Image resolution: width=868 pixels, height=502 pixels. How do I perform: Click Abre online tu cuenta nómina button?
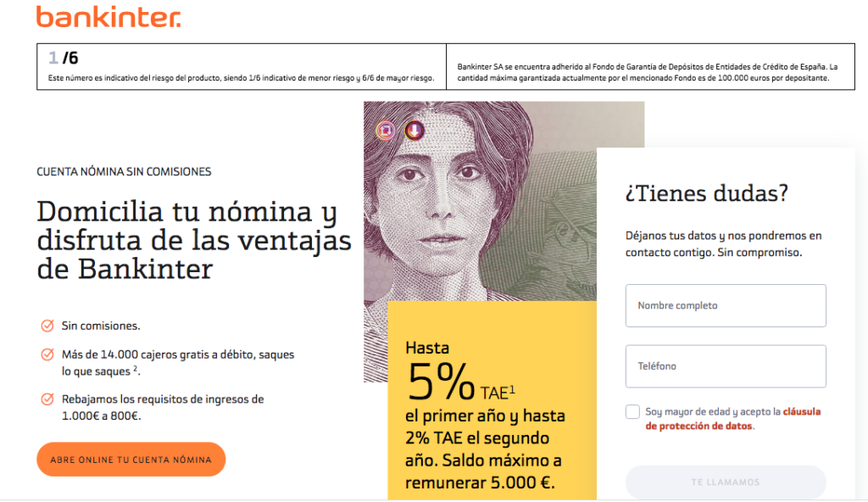[x=131, y=460]
